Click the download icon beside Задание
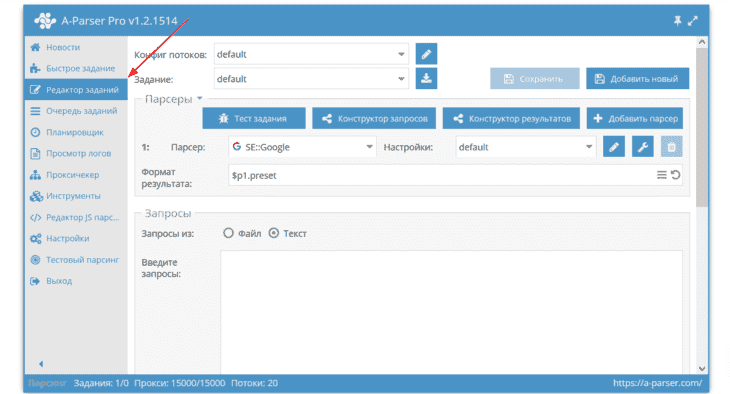730x394 pixels. click(426, 78)
